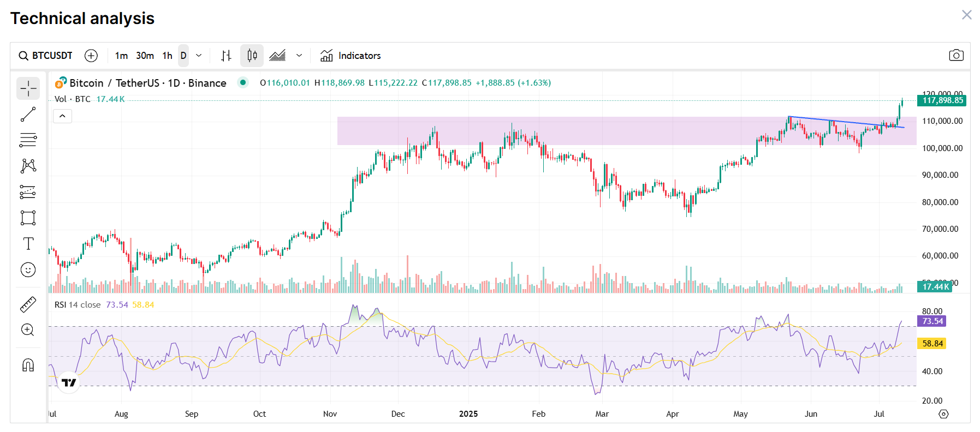
Task: Switch to 30m timeframe
Action: (145, 56)
